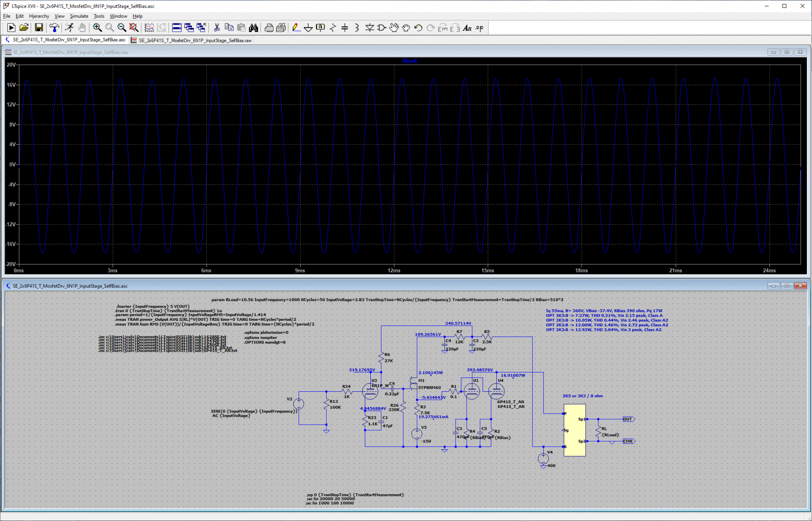The image size is (812, 521).
Task: Save the schematic with the floppy icon
Action: click(39, 27)
